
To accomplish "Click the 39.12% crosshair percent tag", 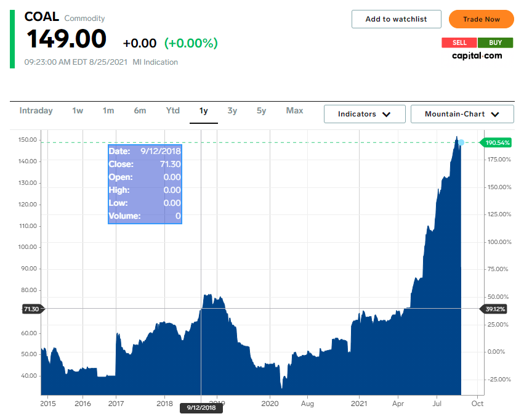I will click(x=494, y=309).
